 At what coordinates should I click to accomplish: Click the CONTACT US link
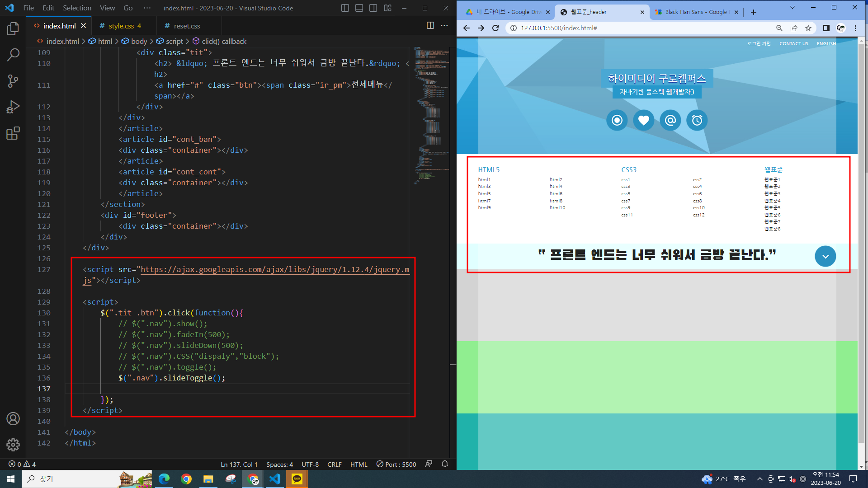[793, 44]
